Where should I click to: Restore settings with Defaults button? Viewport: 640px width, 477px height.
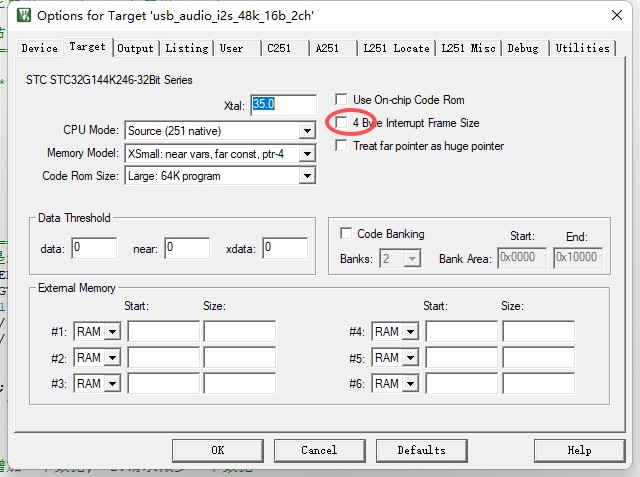click(x=421, y=450)
